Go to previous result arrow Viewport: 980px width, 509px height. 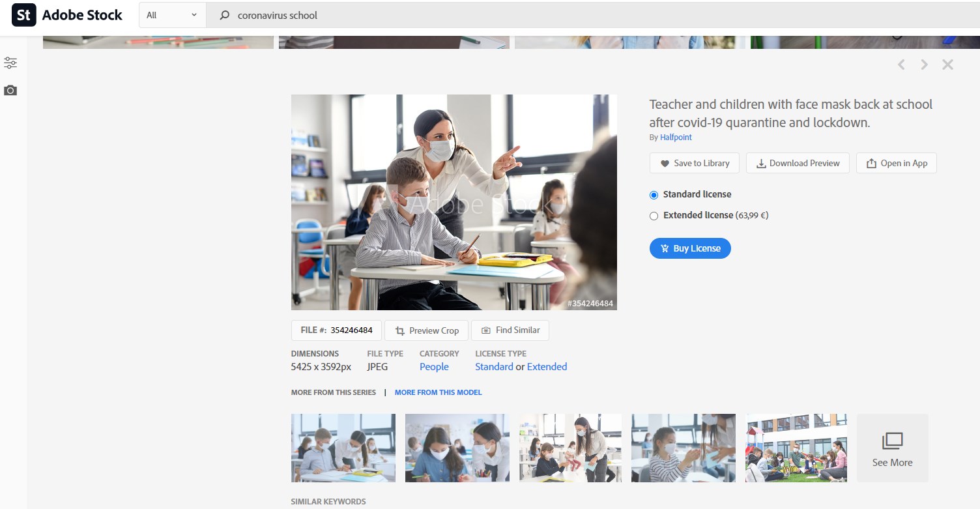click(x=901, y=65)
